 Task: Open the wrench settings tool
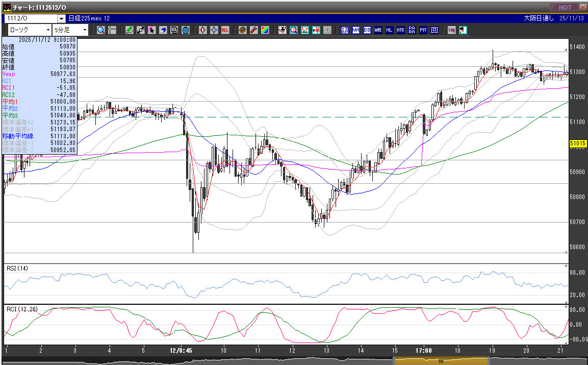pyautogui.click(x=253, y=30)
